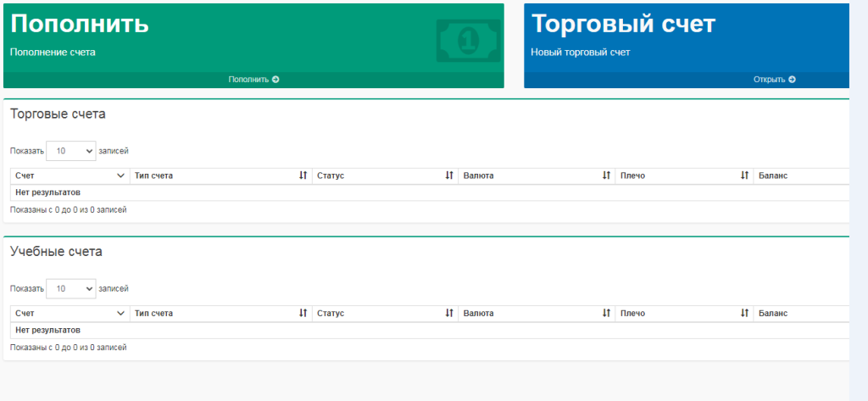Sort Учебные счета by Валюта column
Viewport: 868px width, 401px height.
click(x=606, y=314)
